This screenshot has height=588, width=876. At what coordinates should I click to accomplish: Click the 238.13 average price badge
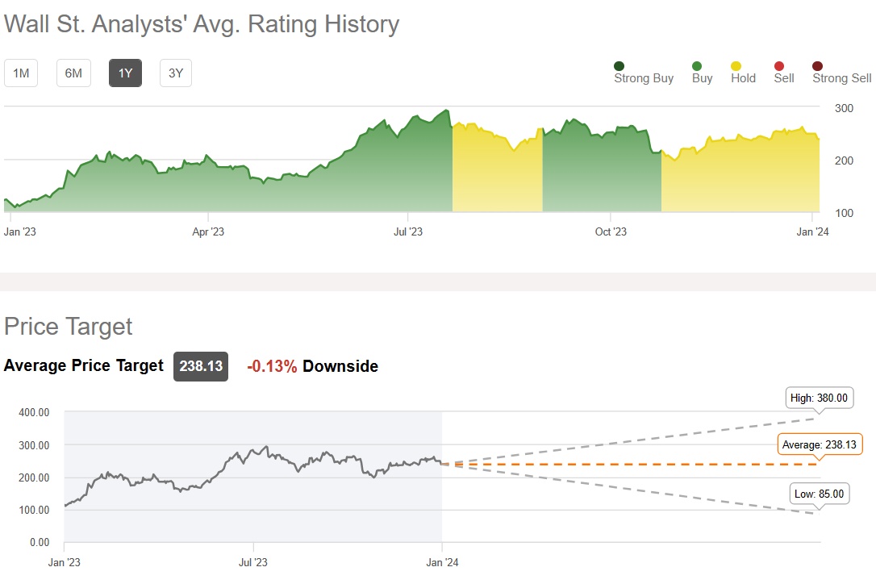[x=202, y=366]
